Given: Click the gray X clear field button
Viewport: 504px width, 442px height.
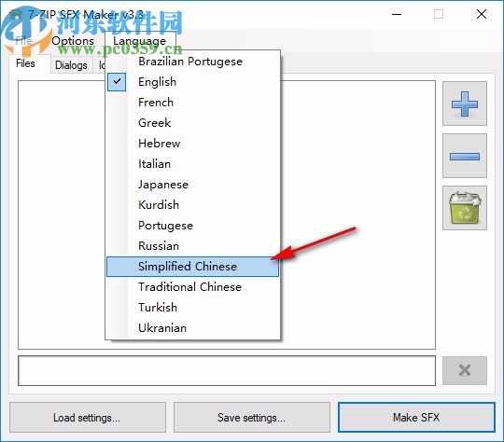Looking at the screenshot, I should coord(465,370).
